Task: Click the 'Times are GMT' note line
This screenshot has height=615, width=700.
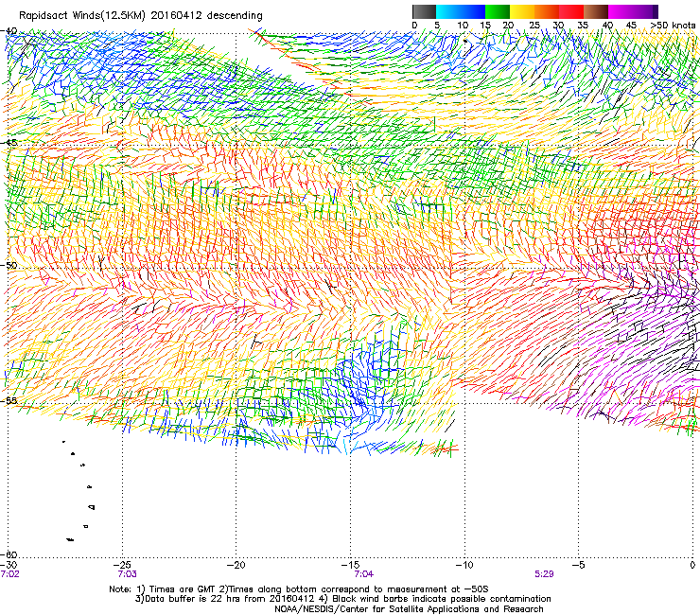Action: point(299,589)
